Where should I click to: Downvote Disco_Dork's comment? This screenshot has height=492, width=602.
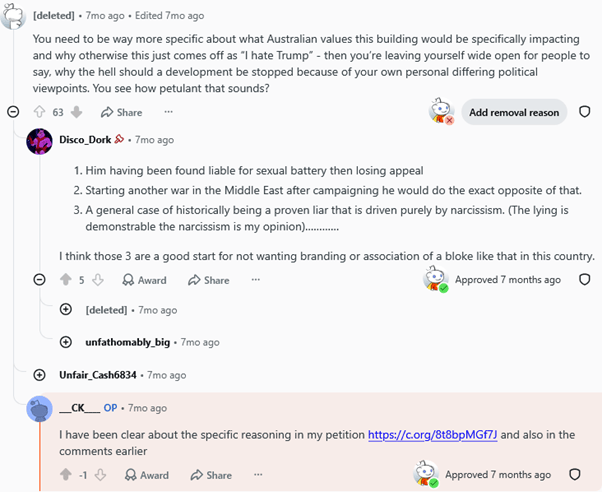98,280
